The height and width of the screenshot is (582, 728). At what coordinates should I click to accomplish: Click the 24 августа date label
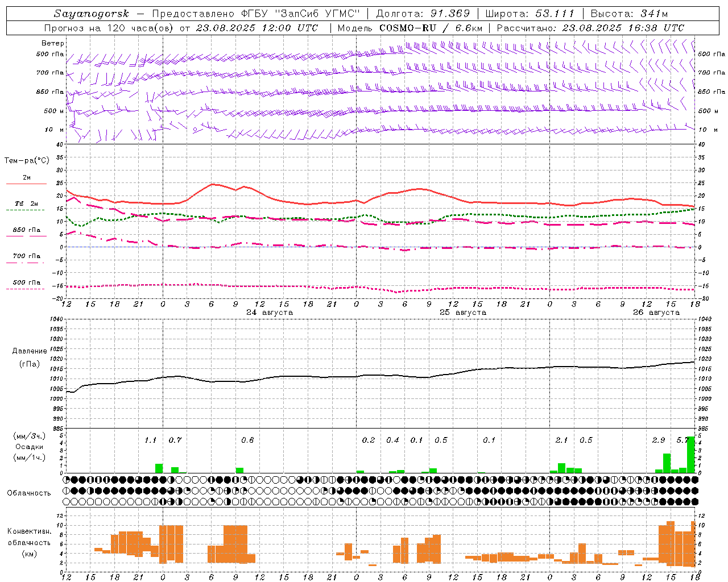tap(270, 313)
